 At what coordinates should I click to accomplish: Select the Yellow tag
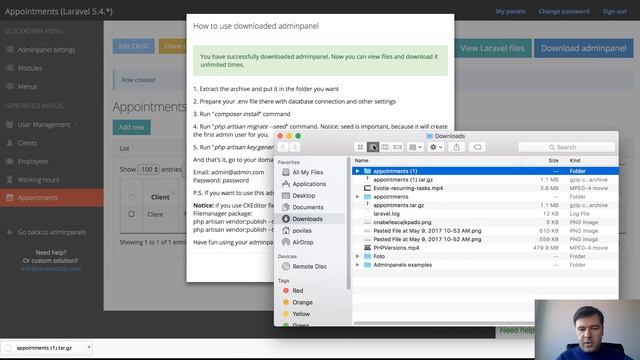point(301,314)
